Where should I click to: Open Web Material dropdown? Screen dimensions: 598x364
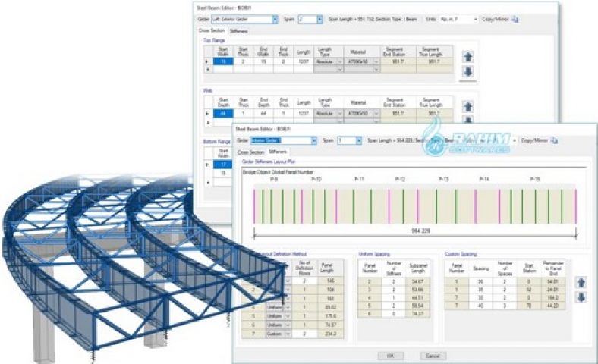pyautogui.click(x=376, y=114)
